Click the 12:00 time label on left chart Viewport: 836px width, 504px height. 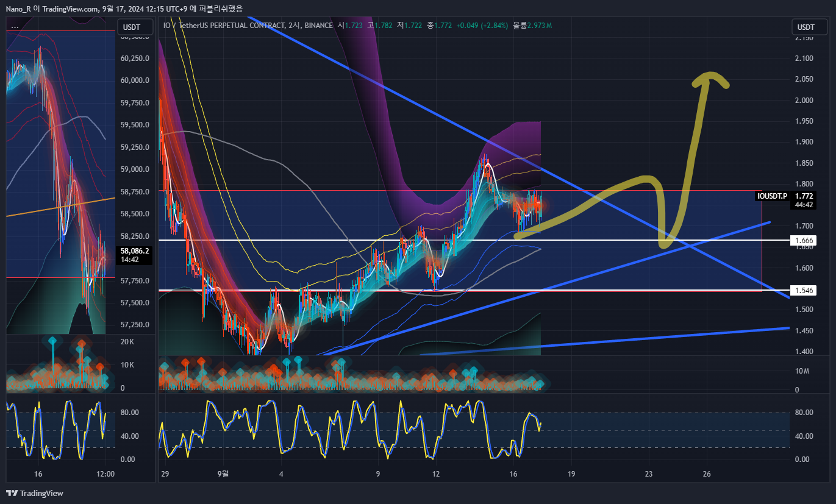[x=106, y=473]
